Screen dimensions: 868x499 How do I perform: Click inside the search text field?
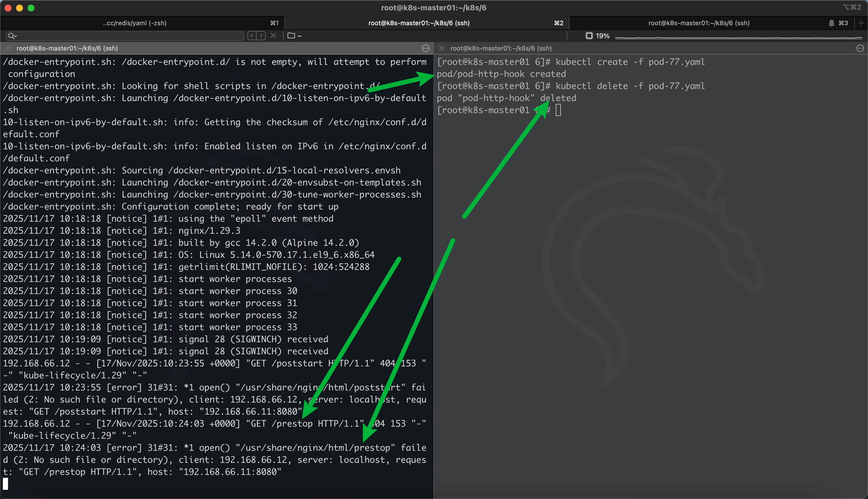130,36
